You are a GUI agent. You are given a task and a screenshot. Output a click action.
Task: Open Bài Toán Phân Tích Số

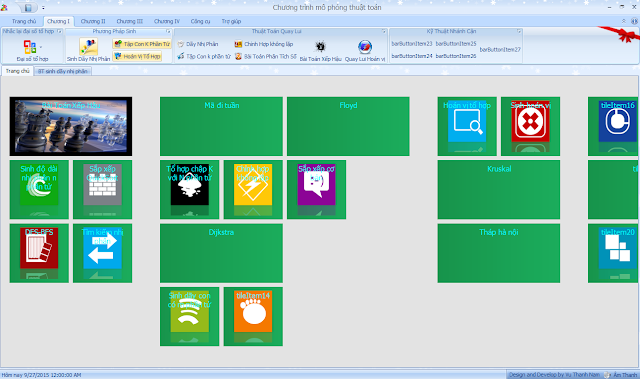pyautogui.click(x=266, y=56)
